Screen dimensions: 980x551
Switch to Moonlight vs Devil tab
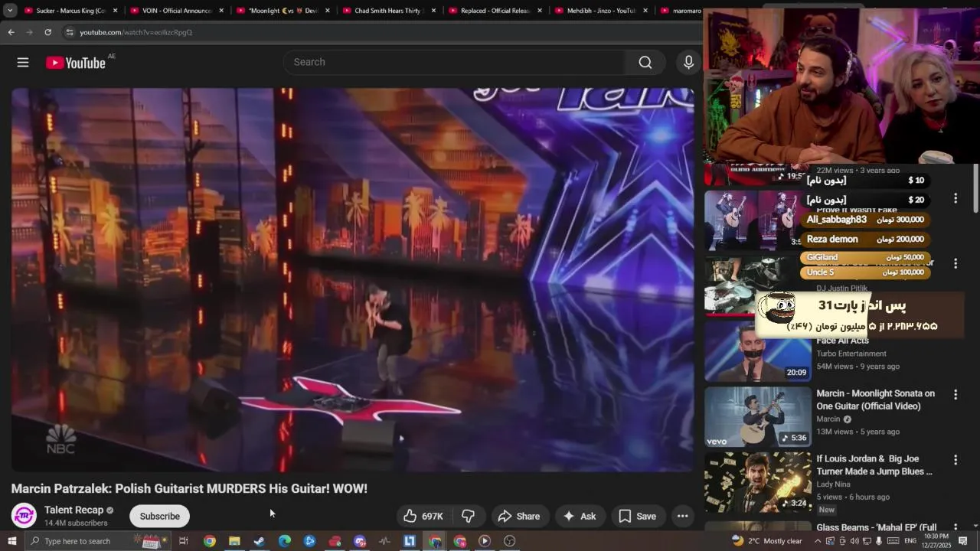coord(283,11)
